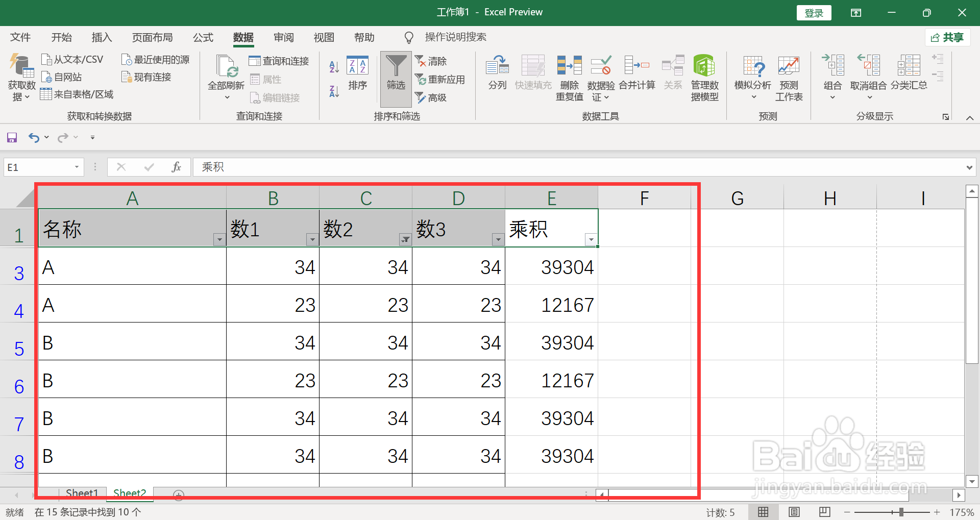This screenshot has height=520, width=980.
Task: Switch to the 公式 ribbon tab
Action: [x=203, y=37]
